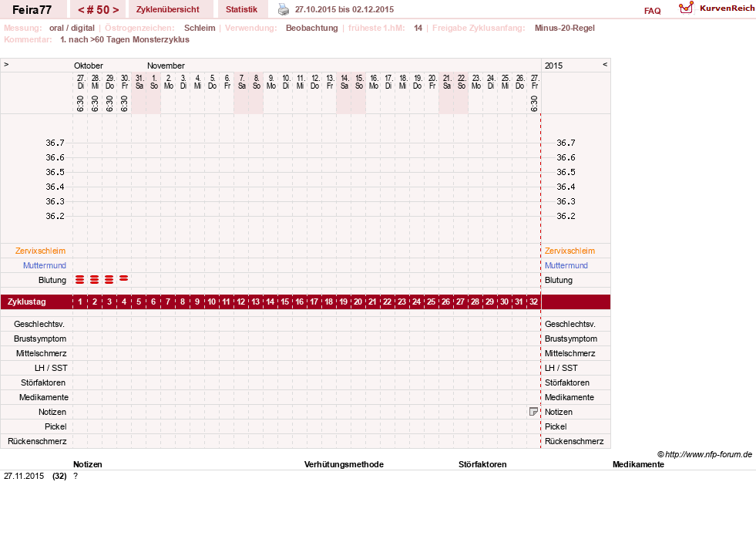Click the left LH / SST row label
The image size is (756, 556).
coord(51,368)
